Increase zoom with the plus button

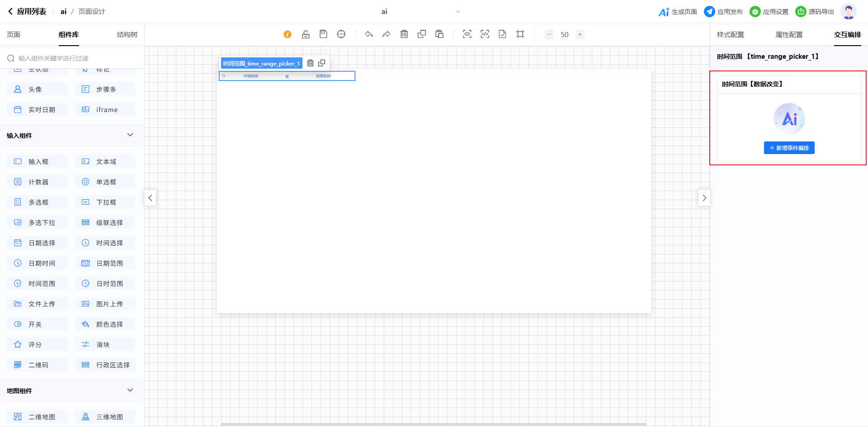580,34
